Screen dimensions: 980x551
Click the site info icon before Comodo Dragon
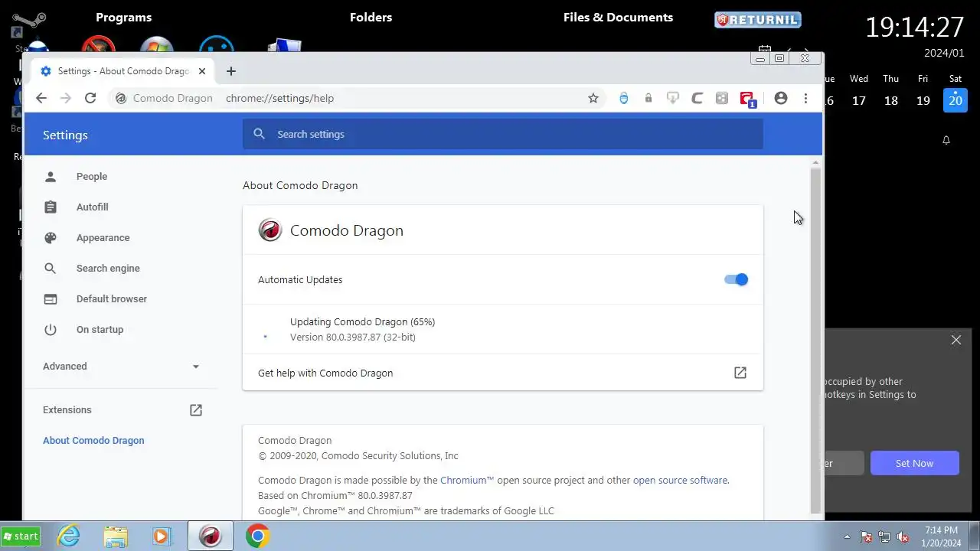pos(120,98)
